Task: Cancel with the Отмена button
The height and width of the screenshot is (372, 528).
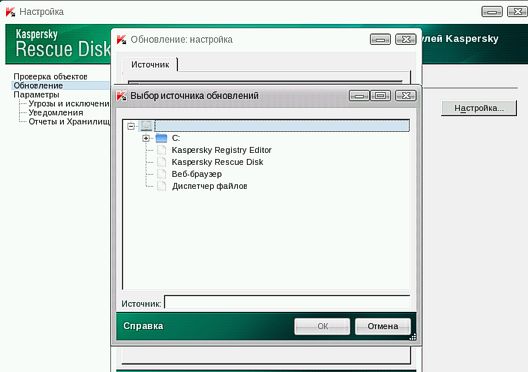Action: [383, 326]
